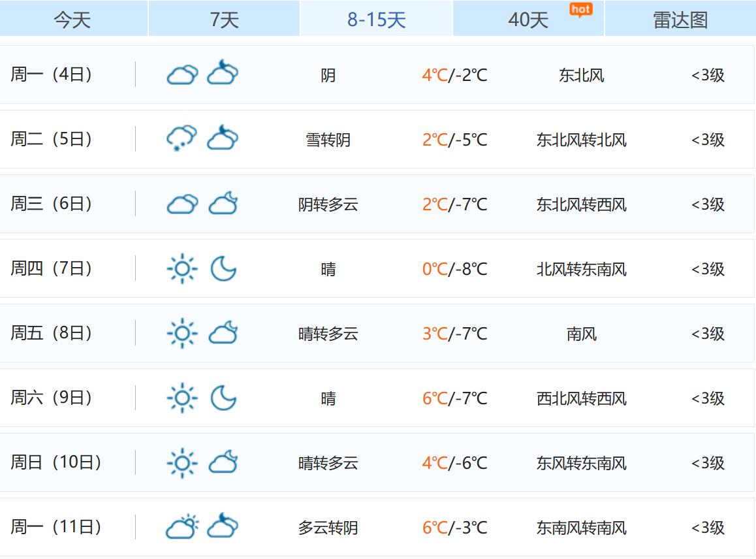Click the 东北风转西风 wind text

pos(582,204)
